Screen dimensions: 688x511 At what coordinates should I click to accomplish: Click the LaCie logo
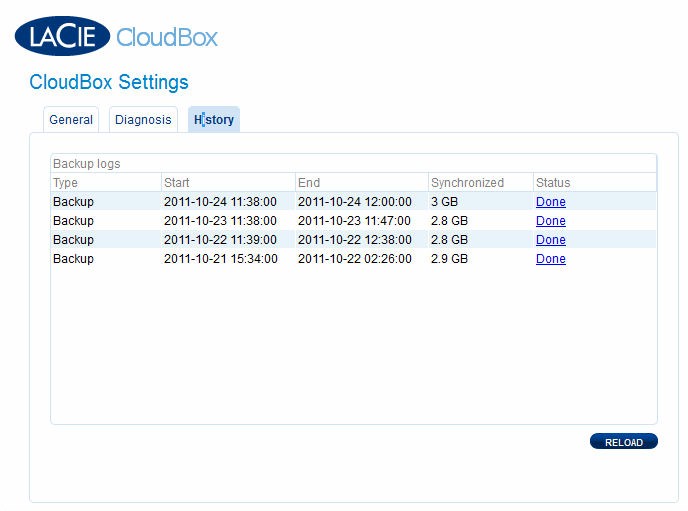(x=62, y=36)
